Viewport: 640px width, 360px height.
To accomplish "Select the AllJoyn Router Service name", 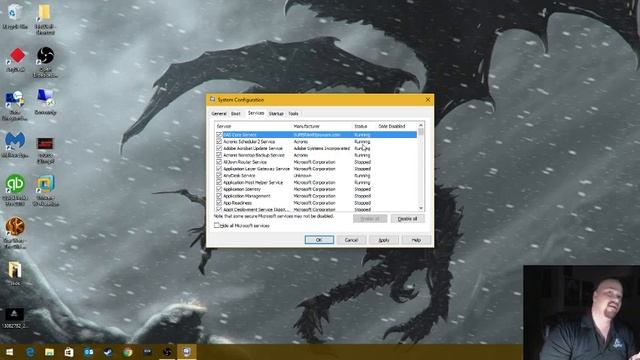I will [245, 162].
